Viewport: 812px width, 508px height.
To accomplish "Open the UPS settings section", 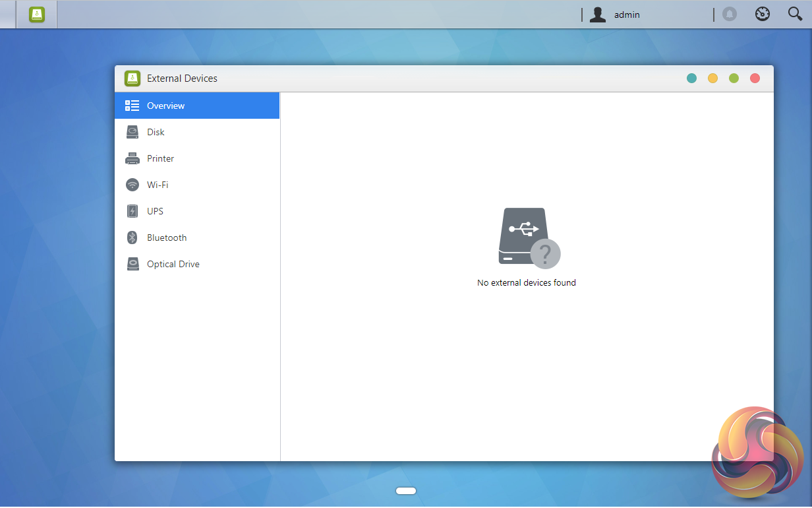I will [x=197, y=211].
